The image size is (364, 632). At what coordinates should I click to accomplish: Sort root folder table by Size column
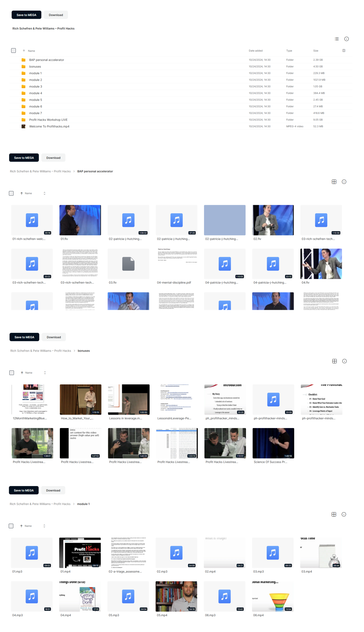315,51
